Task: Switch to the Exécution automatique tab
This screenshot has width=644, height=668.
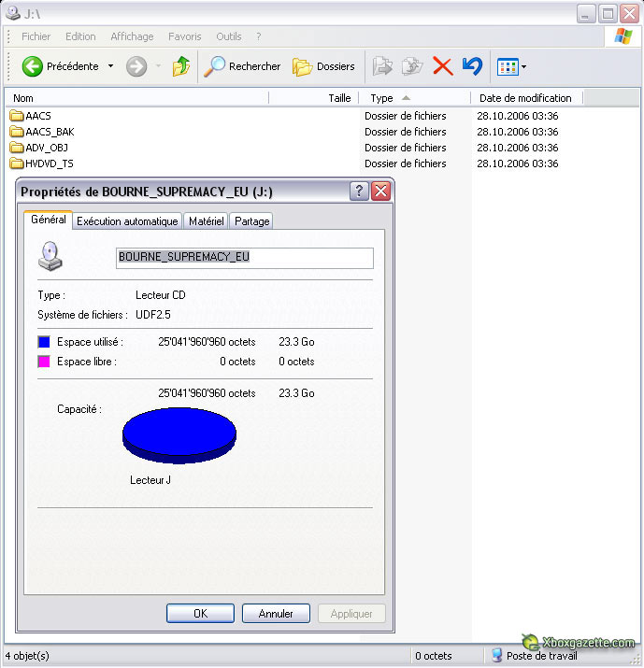Action: point(127,221)
